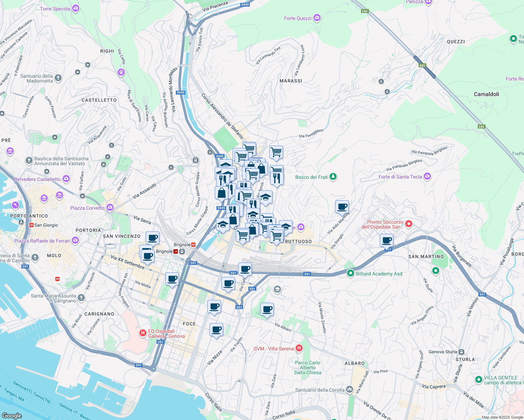
Task: Click the red marker for Pronto Soccorso dell'Ospedale
Action: click(x=408, y=224)
